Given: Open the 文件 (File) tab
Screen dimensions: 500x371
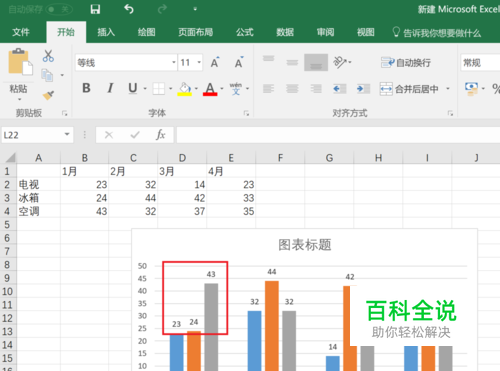Looking at the screenshot, I should 21,32.
